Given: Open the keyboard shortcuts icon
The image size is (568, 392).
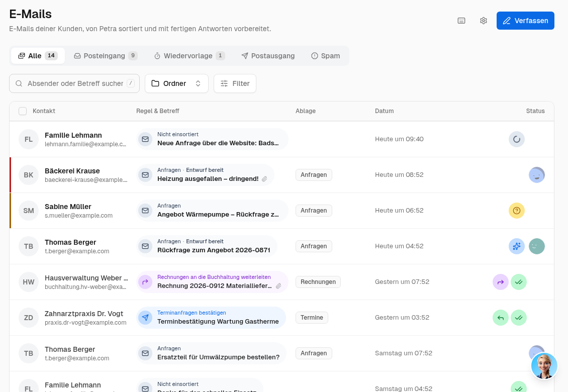Looking at the screenshot, I should coord(461,21).
